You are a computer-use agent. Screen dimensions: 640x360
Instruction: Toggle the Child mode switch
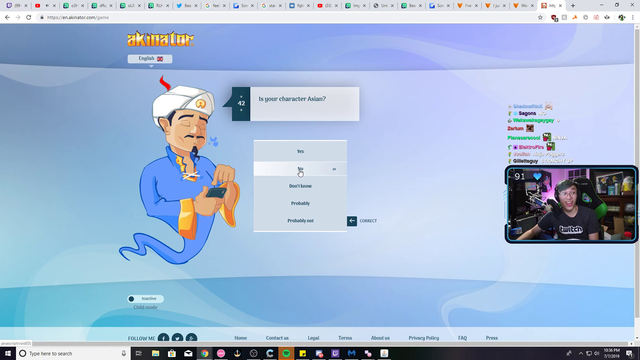[145, 299]
